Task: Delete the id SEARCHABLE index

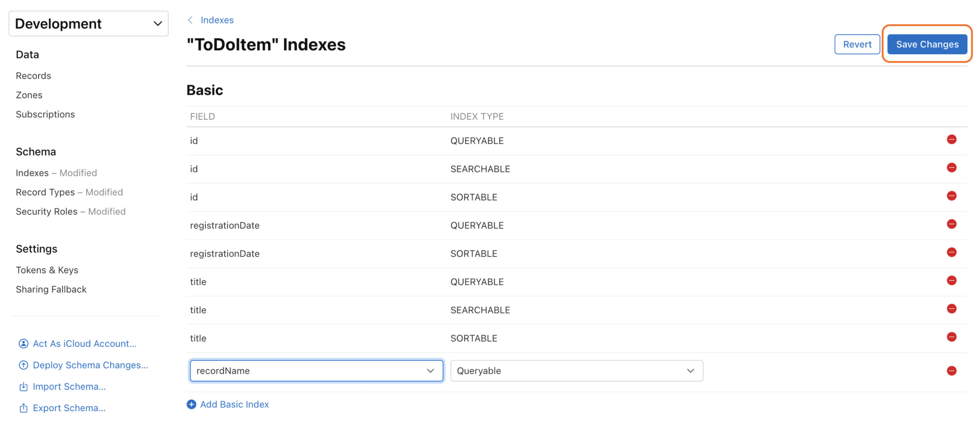Action: click(951, 168)
